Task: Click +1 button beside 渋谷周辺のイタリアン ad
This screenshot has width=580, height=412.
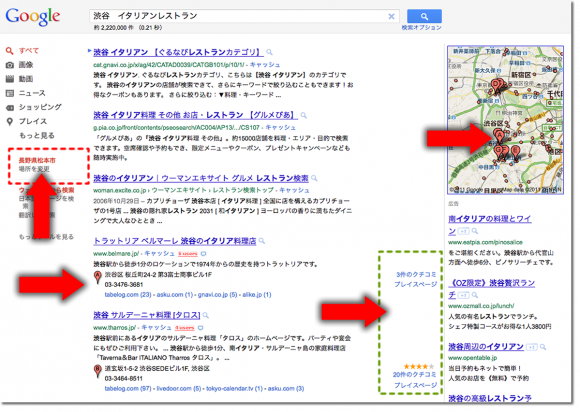Action: coord(532,347)
